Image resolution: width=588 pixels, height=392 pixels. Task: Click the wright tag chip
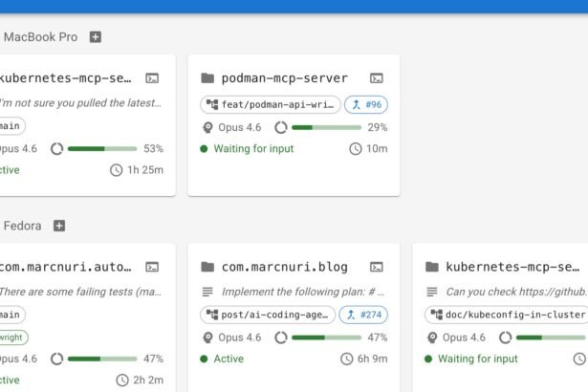12,338
